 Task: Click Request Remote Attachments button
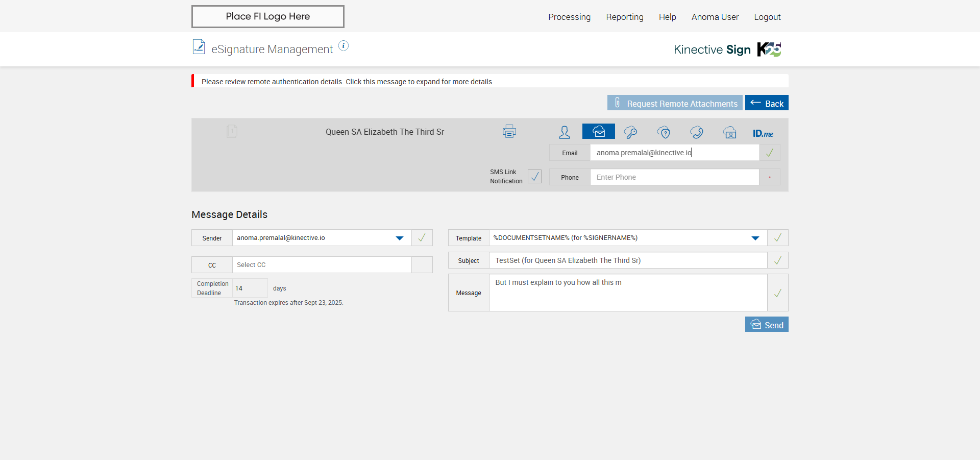coord(674,103)
